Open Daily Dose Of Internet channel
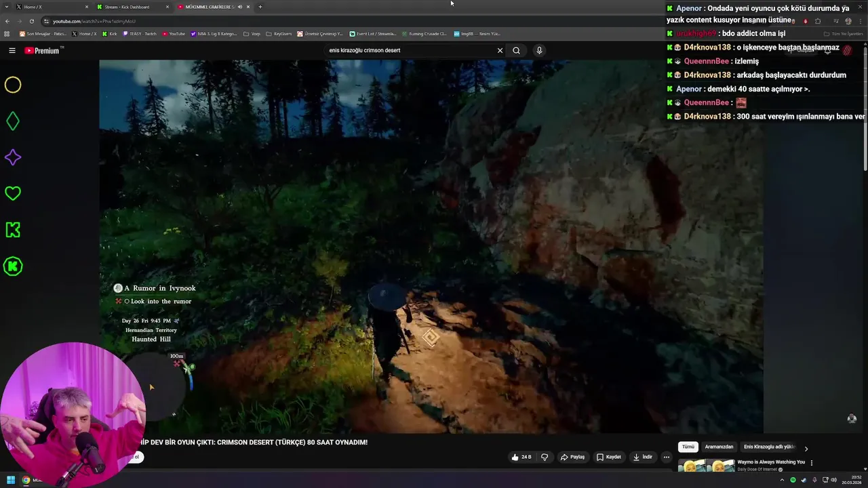Screen dimensions: 868x488 (x=757, y=470)
